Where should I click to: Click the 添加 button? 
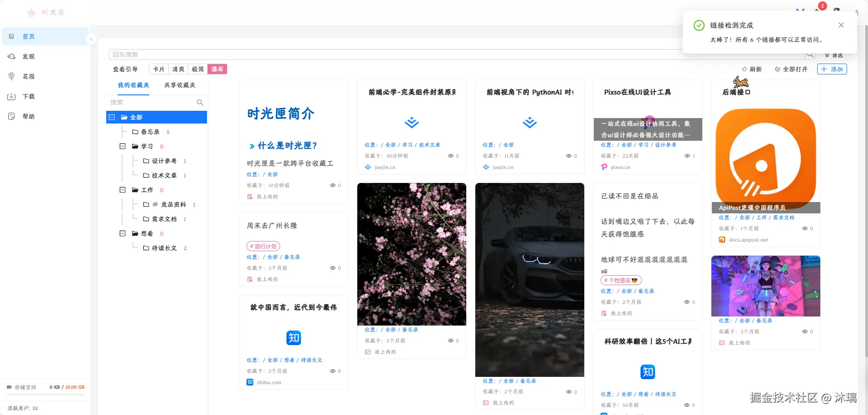[832, 69]
